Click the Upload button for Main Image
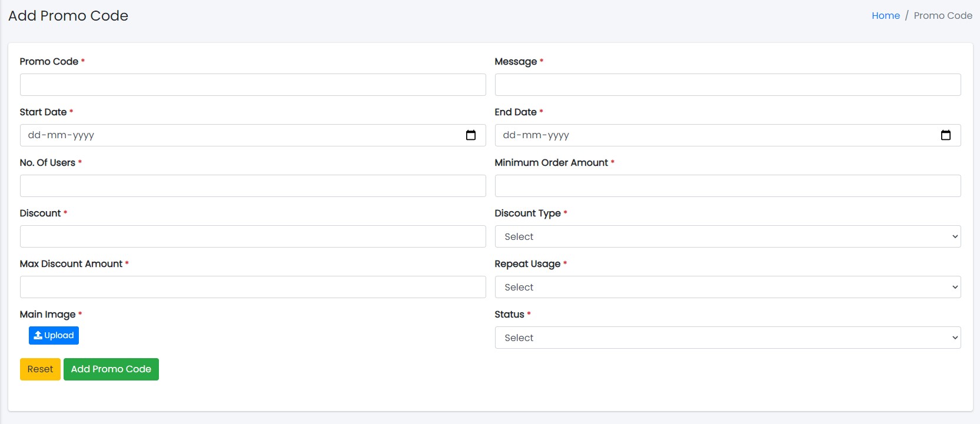This screenshot has width=980, height=424. (54, 335)
